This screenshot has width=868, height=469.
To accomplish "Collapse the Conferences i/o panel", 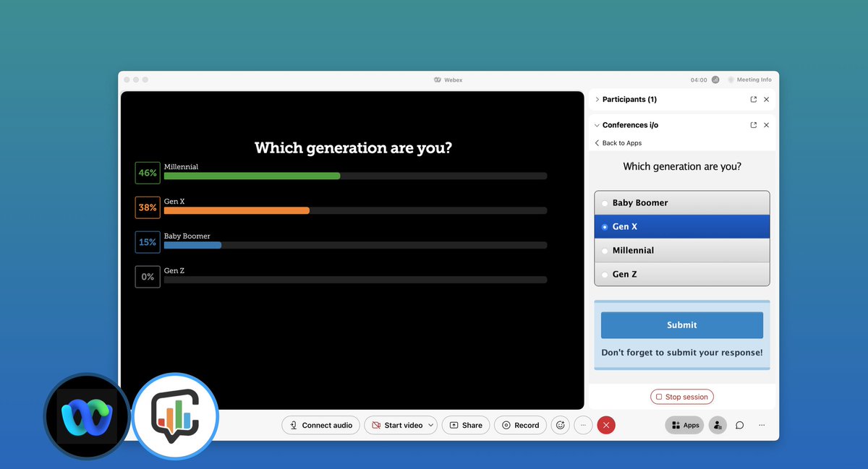I will coord(596,124).
